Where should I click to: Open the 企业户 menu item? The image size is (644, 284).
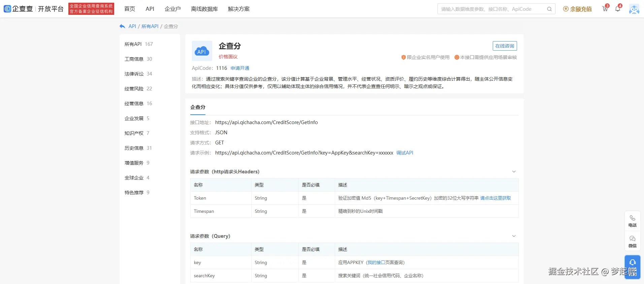click(x=173, y=9)
